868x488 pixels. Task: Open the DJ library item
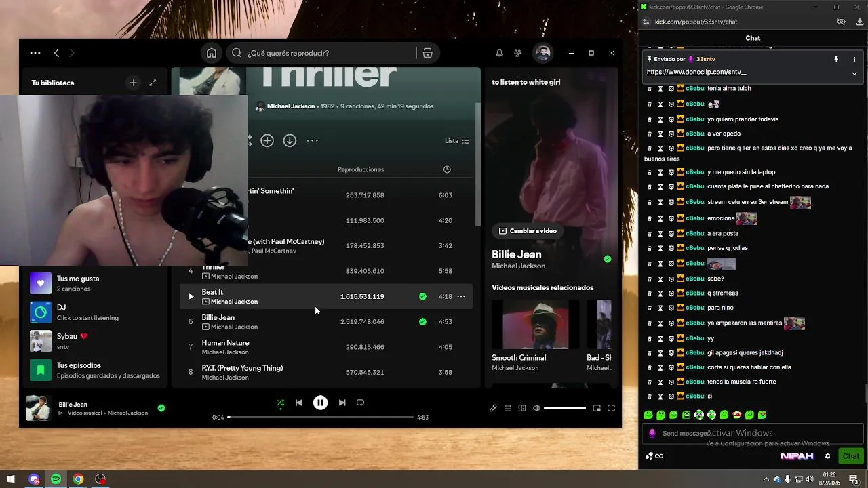[94, 312]
